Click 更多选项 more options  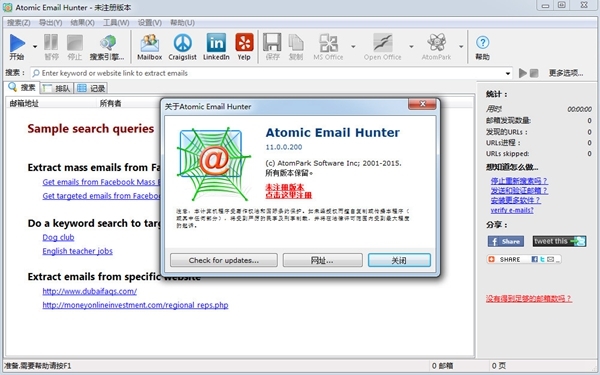[x=566, y=73]
